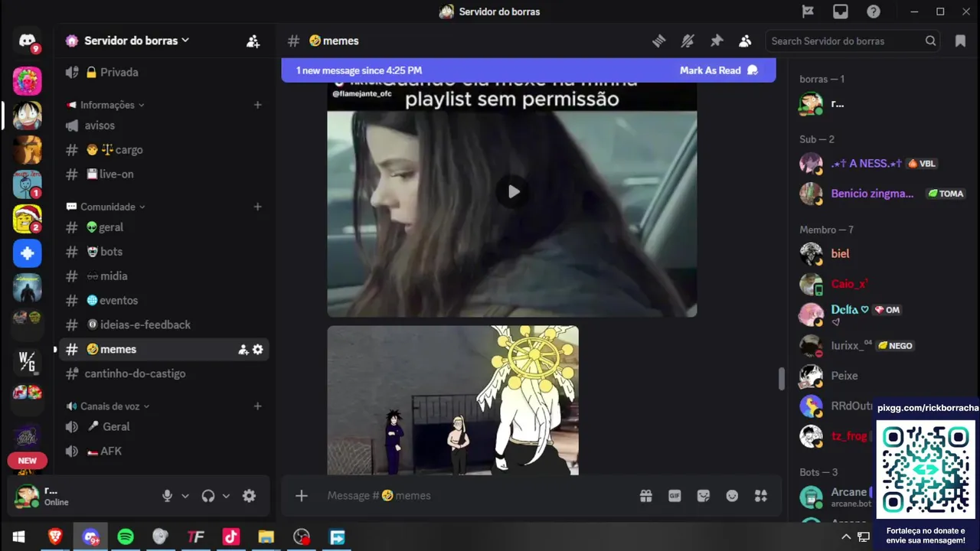Open the bots channel
980x551 pixels.
coord(164,252)
